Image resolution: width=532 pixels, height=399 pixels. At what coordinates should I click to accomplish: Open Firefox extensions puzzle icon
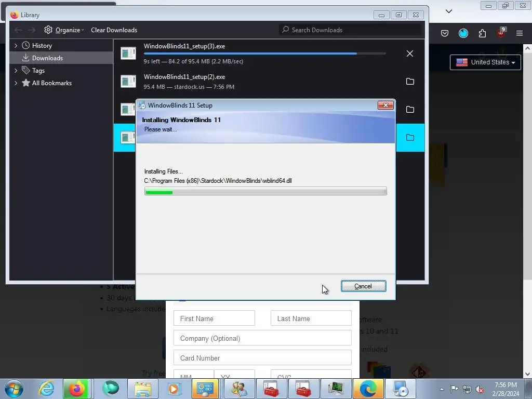click(482, 33)
